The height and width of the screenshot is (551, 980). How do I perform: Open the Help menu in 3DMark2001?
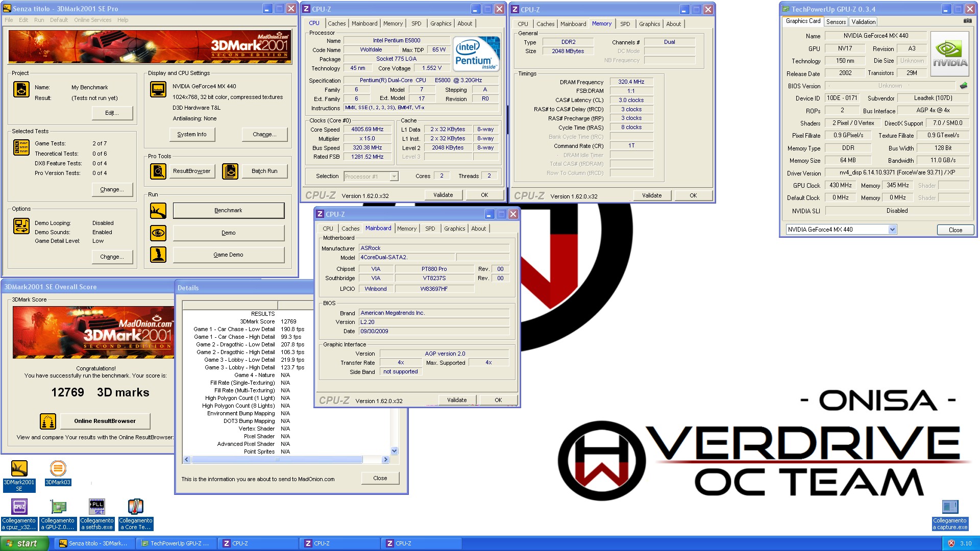122,20
